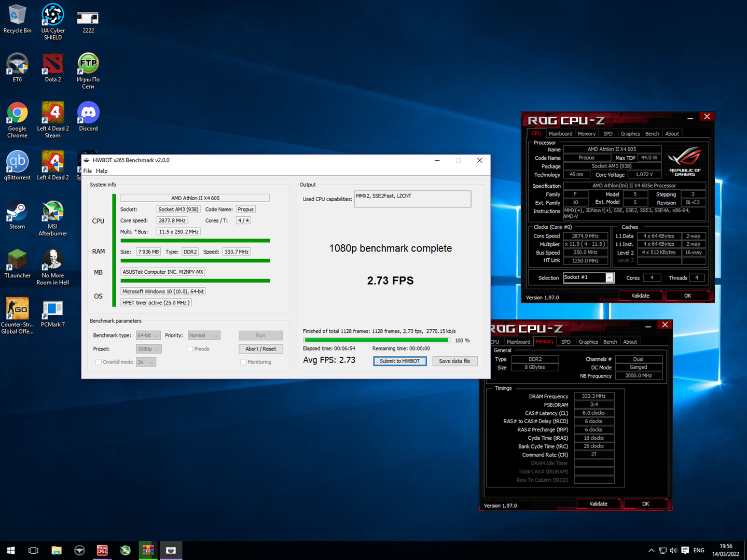Open Task View on the taskbar
This screenshot has height=560, width=747.
(34, 550)
